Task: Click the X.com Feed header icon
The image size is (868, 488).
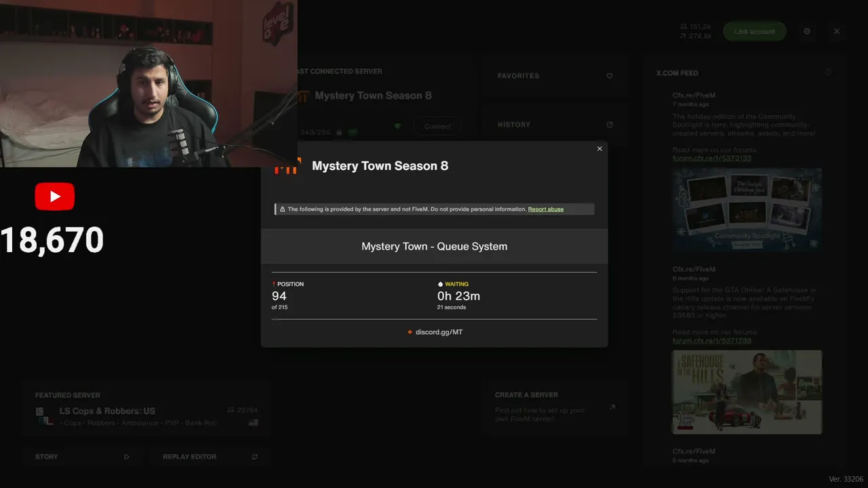Action: pyautogui.click(x=829, y=73)
